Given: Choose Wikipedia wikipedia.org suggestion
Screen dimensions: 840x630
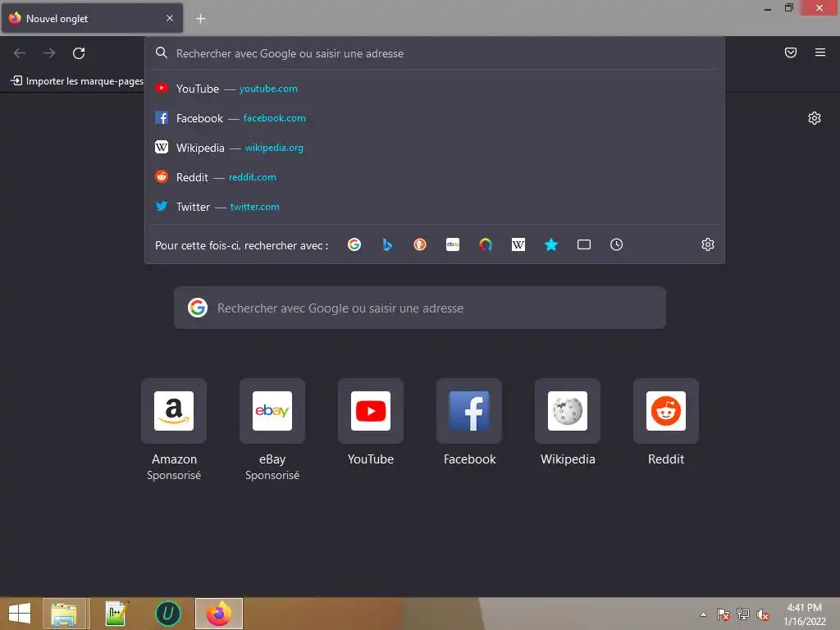Looking at the screenshot, I should click(x=435, y=148).
